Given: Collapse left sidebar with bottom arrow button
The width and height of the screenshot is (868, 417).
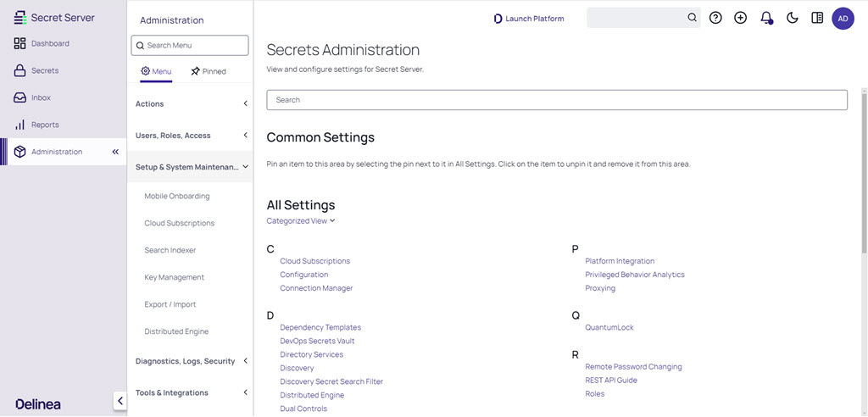Looking at the screenshot, I should (120, 401).
